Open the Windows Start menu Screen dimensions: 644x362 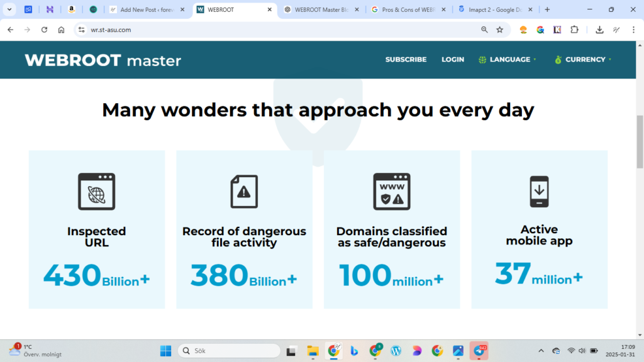point(165,351)
